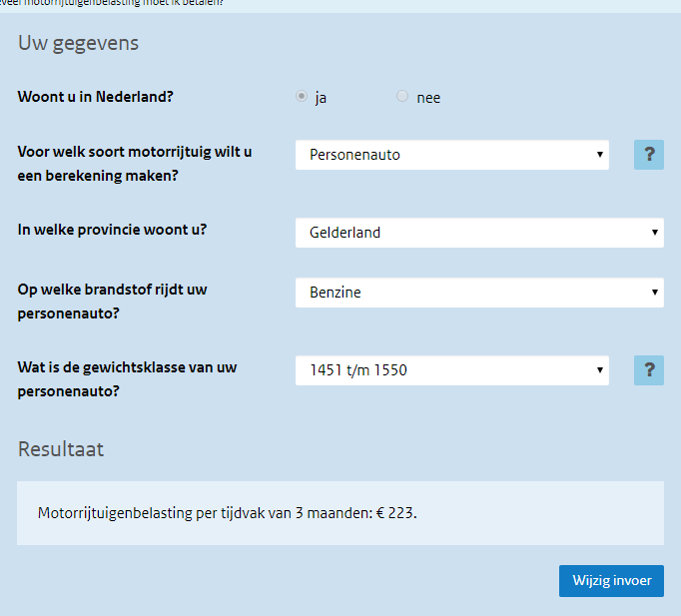
Task: Click the soort motorrijtuig question label
Action: tap(135, 164)
